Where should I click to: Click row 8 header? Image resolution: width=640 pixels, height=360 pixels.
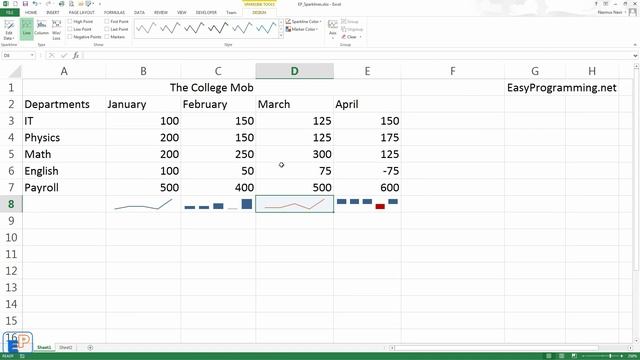tap(11, 204)
